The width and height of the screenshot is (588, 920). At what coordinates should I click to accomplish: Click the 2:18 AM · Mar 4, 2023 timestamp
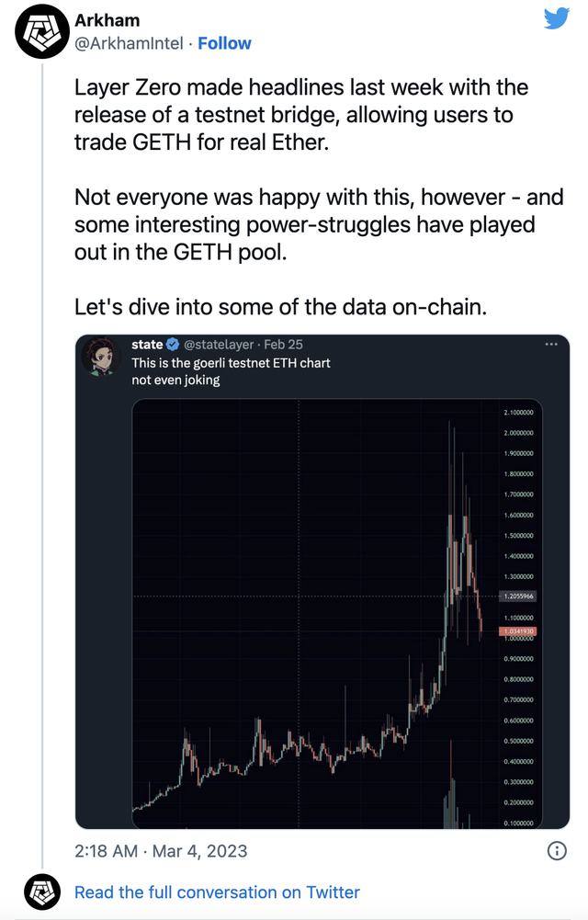(161, 851)
